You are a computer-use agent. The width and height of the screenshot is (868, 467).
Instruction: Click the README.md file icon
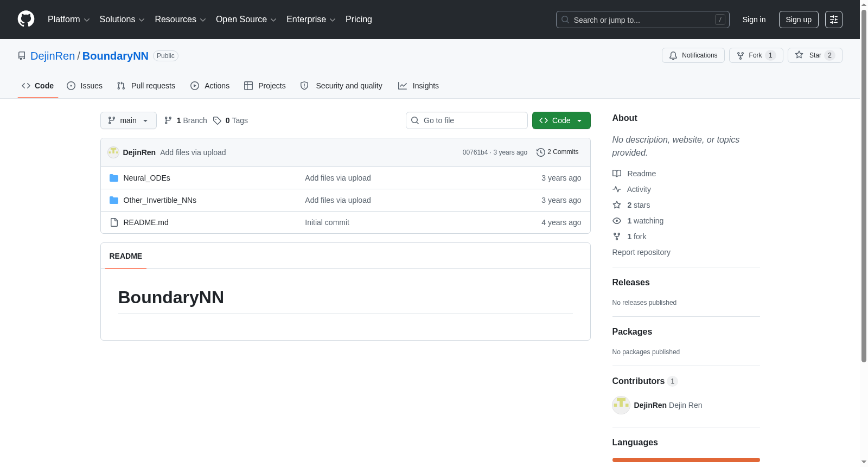[x=114, y=222]
